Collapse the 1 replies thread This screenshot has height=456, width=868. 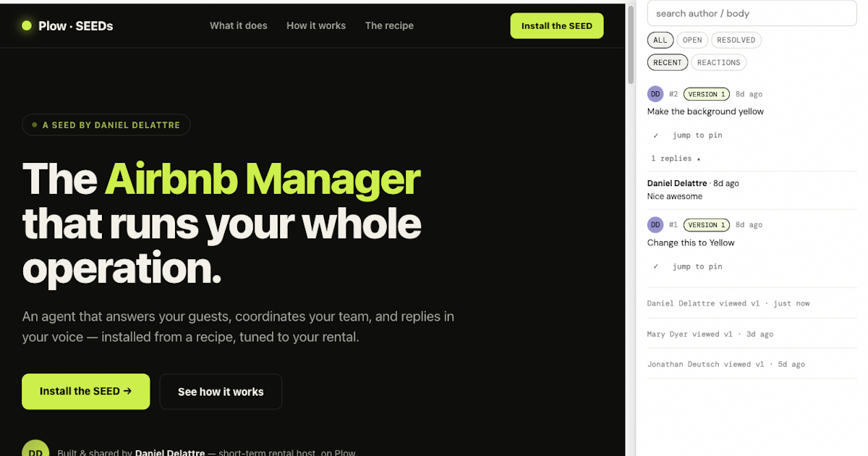pyautogui.click(x=676, y=159)
